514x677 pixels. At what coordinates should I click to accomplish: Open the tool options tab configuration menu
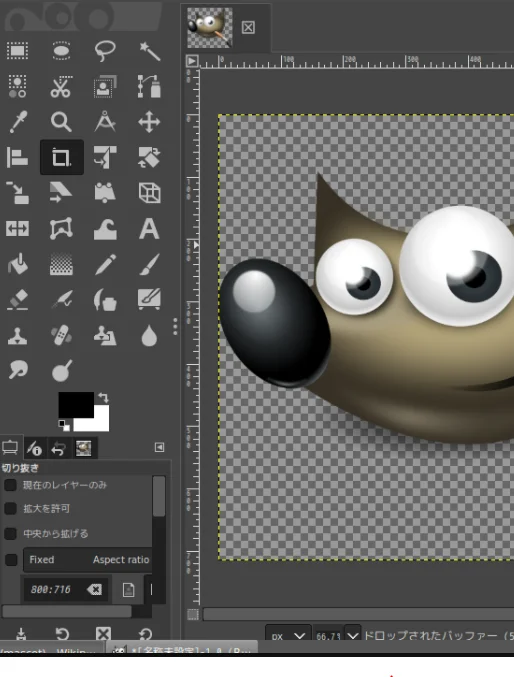[159, 447]
